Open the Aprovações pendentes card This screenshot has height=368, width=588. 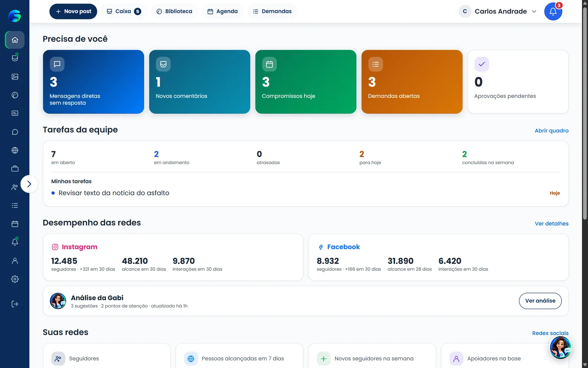518,82
